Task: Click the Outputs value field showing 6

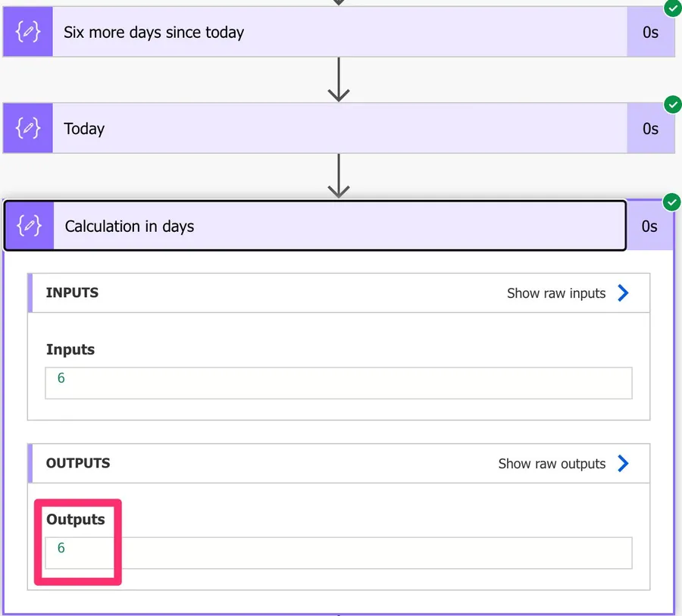Action: [338, 552]
